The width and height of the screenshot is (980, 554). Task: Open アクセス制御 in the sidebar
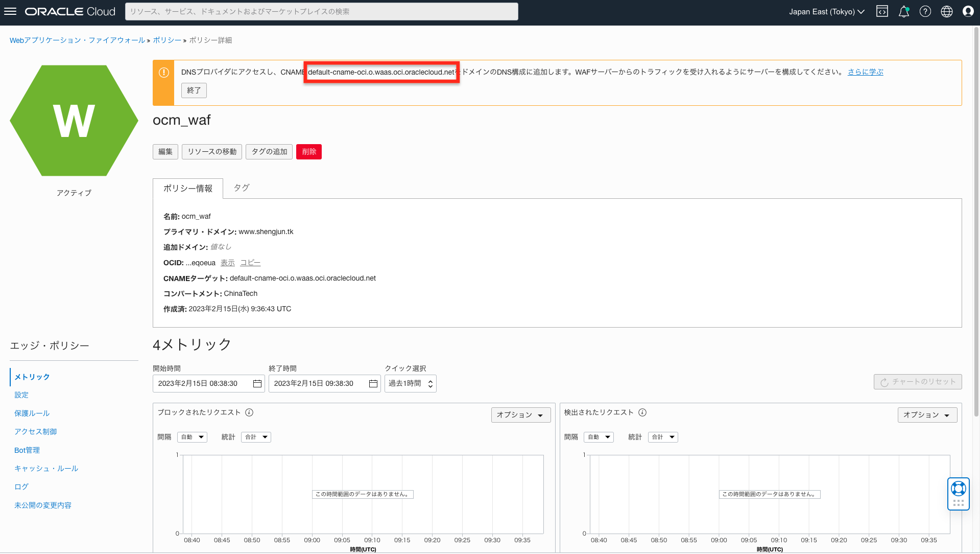36,432
